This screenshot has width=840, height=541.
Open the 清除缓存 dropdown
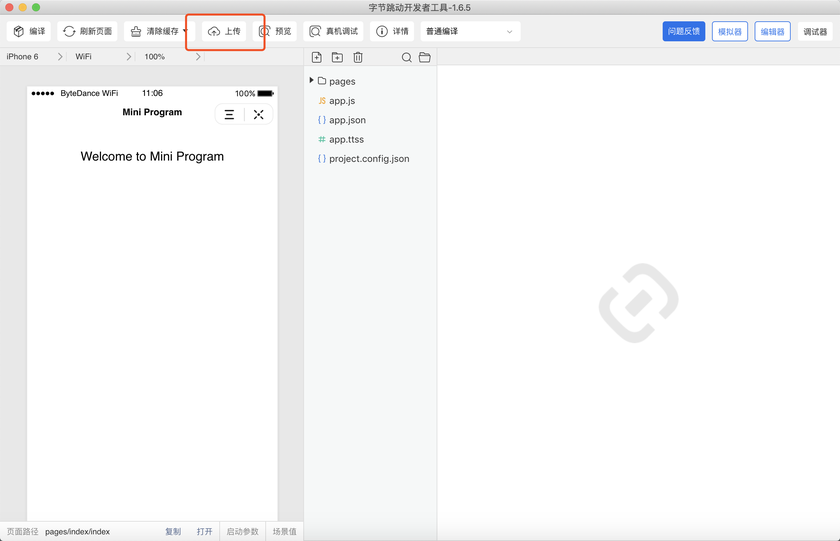pos(157,31)
